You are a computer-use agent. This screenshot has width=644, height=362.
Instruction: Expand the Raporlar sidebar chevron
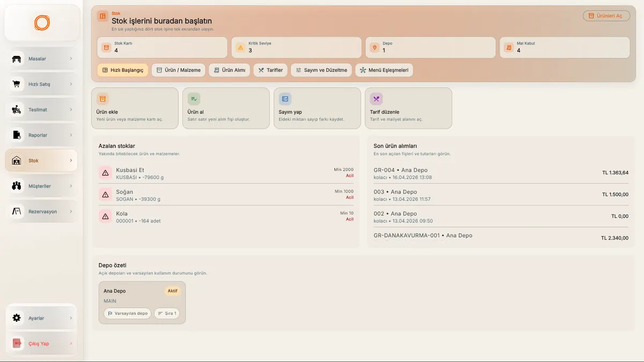pos(71,135)
